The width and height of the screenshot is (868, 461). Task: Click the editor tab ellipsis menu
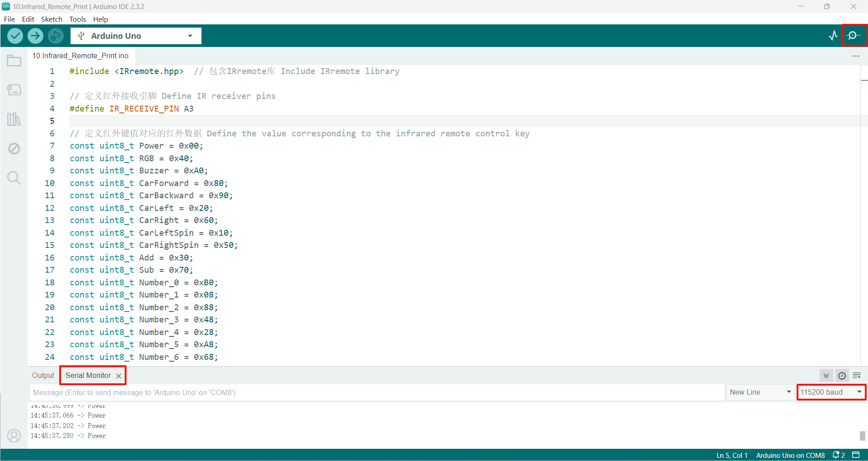coord(856,56)
